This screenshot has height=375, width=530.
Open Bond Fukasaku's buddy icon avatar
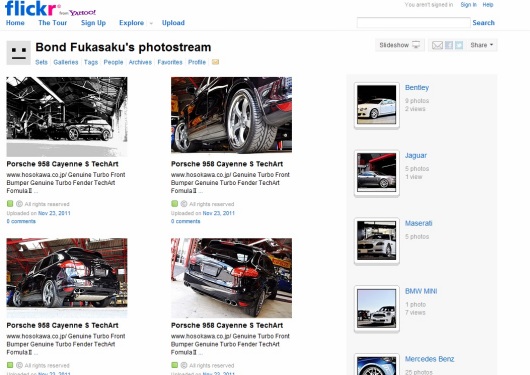(x=19, y=53)
